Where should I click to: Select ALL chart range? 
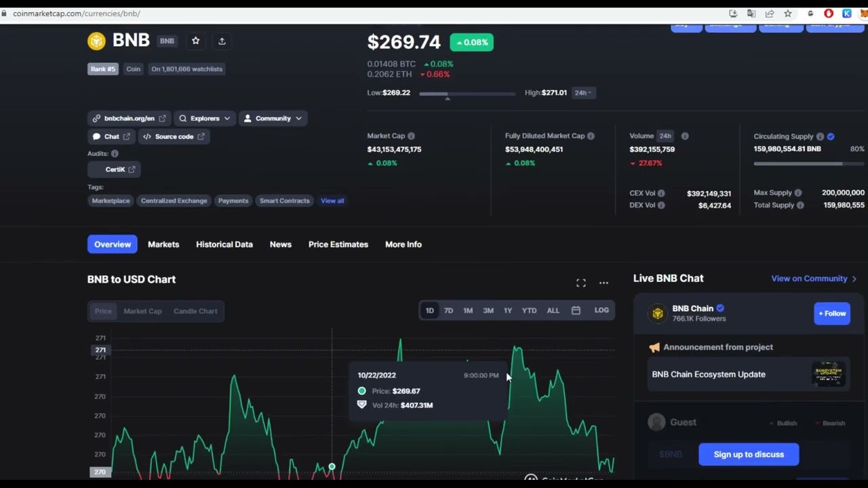[553, 310]
